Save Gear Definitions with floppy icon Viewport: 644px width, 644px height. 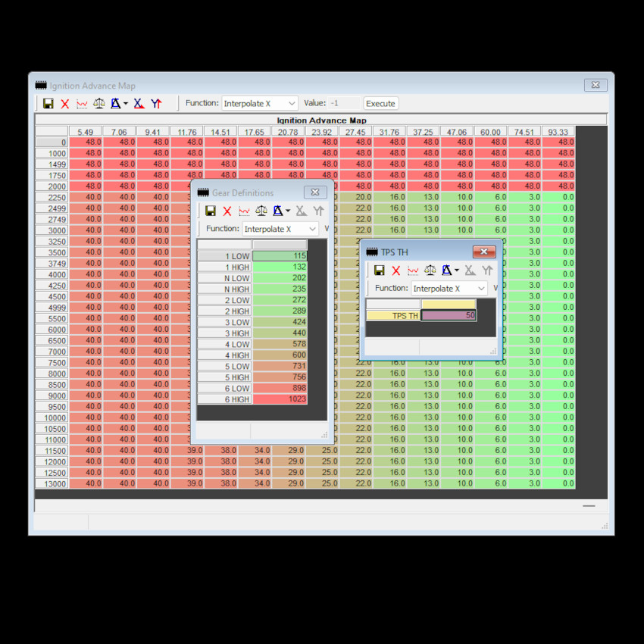pos(211,211)
